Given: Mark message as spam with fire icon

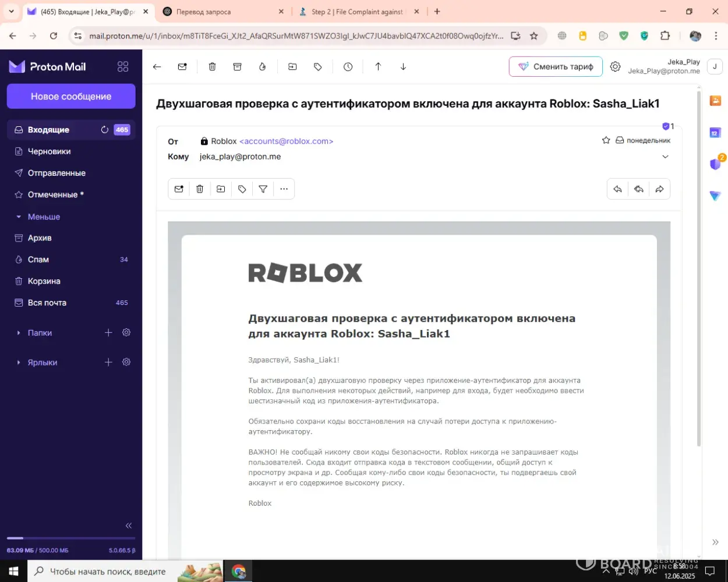Looking at the screenshot, I should 262,67.
